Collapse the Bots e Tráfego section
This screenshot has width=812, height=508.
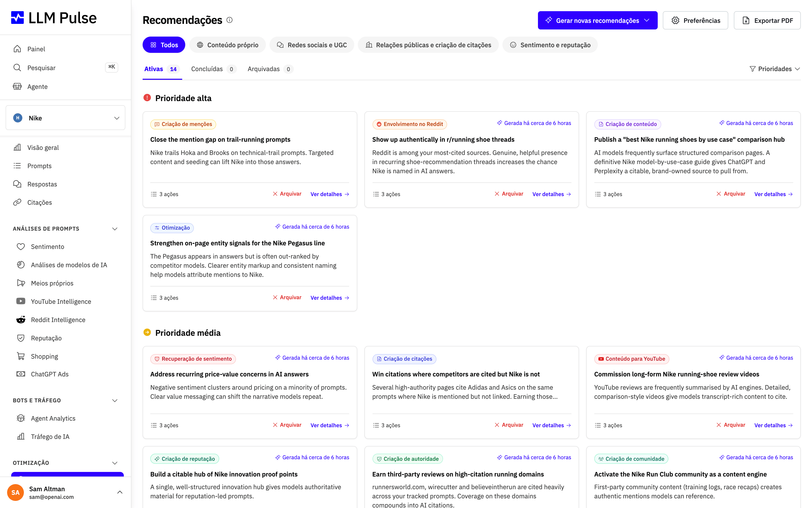click(x=115, y=401)
